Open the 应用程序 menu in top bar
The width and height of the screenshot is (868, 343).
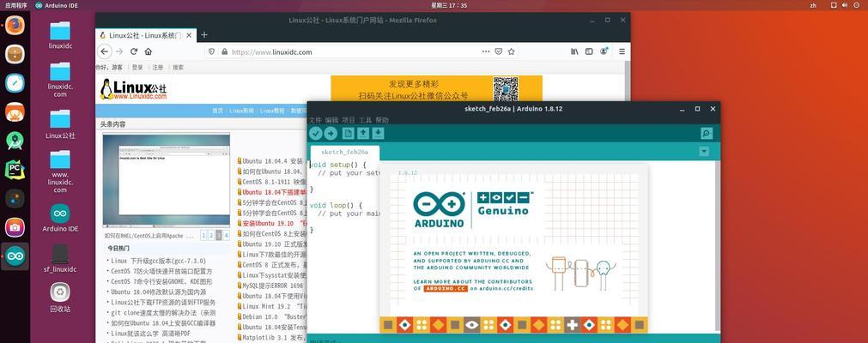15,5
